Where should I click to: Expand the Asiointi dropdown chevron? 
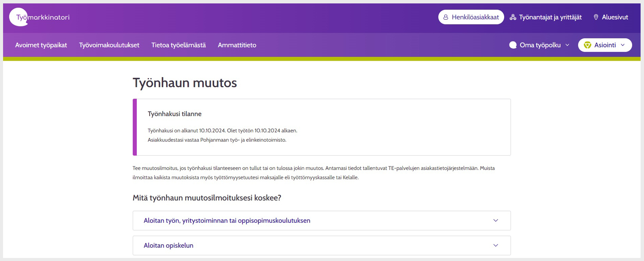click(623, 45)
